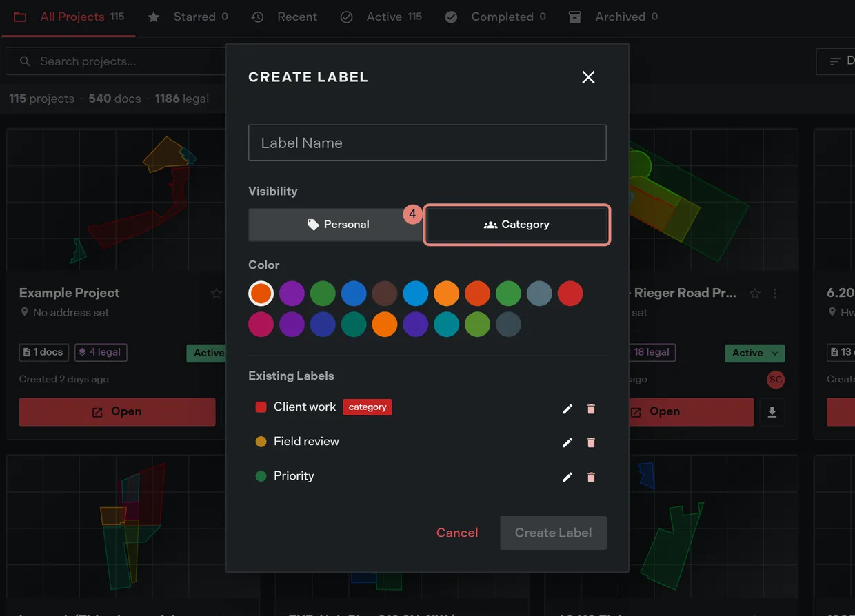
Task: Select the indigo color swatch
Action: [x=323, y=325]
